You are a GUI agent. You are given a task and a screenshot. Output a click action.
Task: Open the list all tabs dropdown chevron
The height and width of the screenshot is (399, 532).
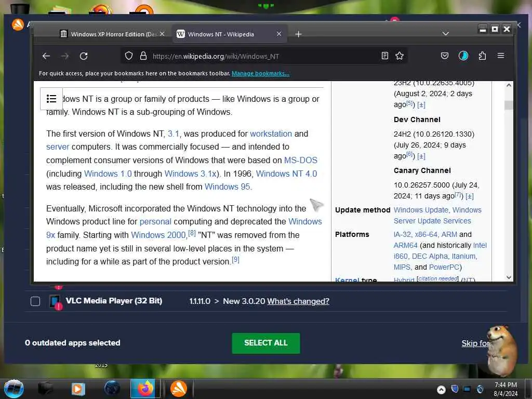pos(446,34)
